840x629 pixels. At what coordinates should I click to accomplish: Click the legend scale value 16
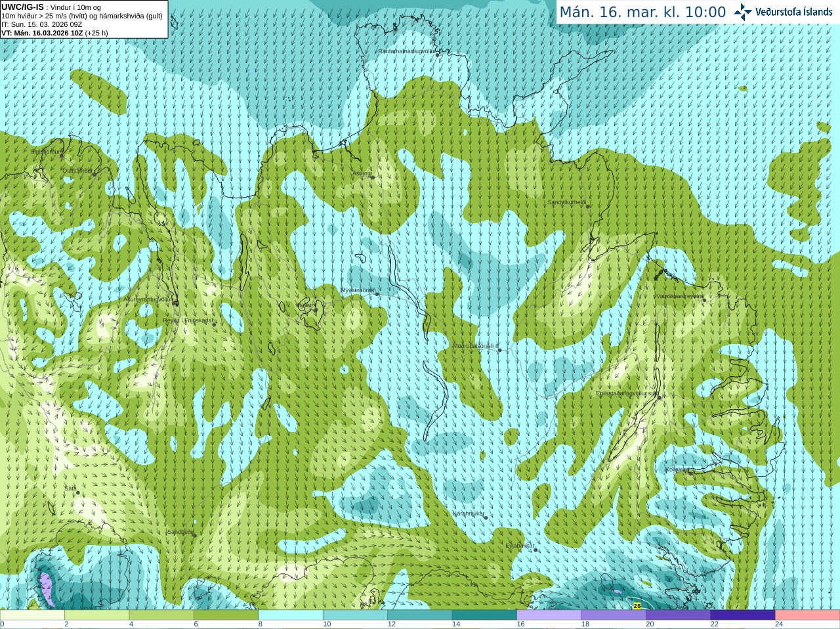pos(520,624)
